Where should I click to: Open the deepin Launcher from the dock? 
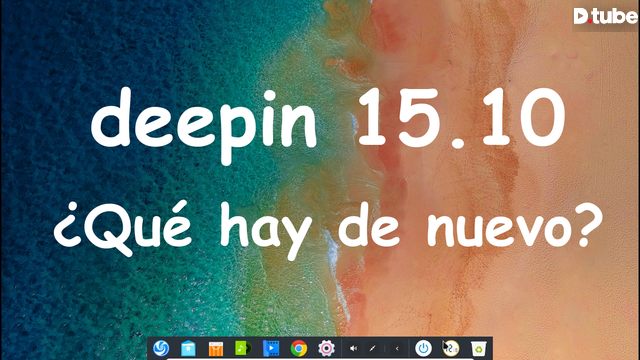tap(161, 348)
